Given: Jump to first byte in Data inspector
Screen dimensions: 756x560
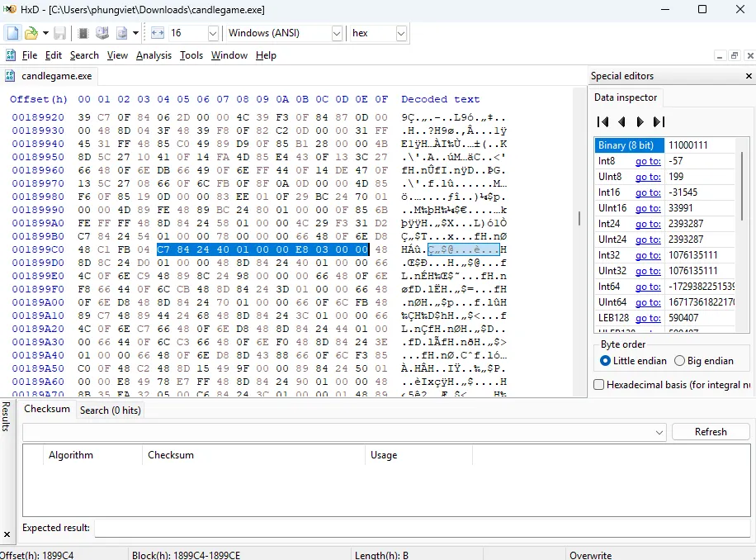Looking at the screenshot, I should [603, 121].
